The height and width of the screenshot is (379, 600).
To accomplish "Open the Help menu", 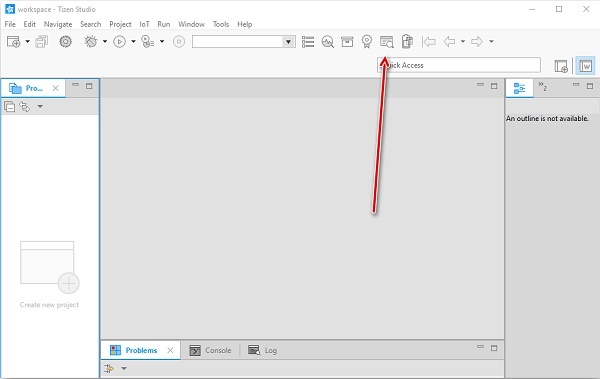I will [245, 24].
